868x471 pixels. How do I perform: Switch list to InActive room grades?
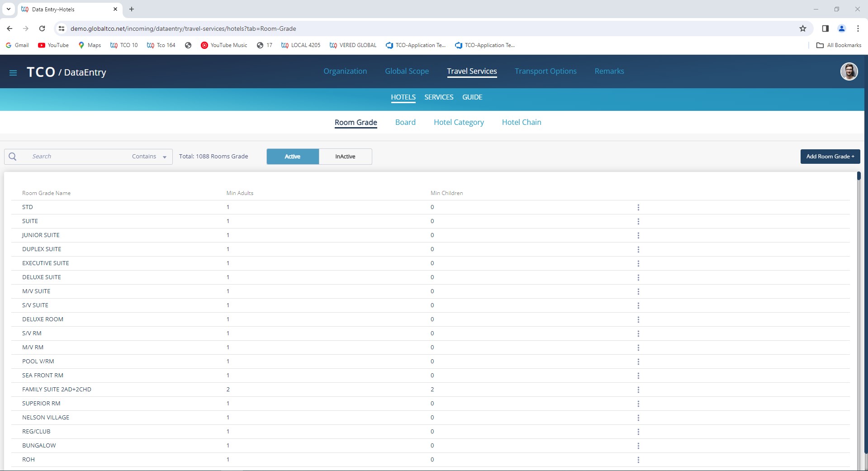pos(345,157)
